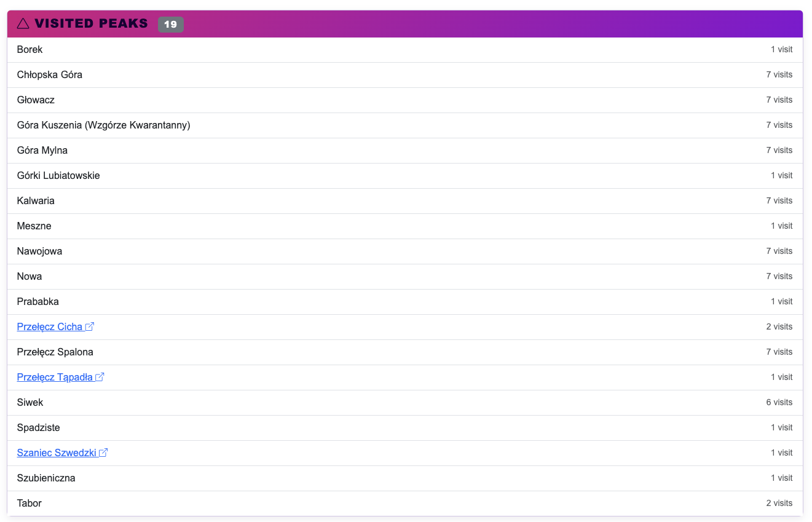Click the external link icon next to Przełęcz Cicha
The height and width of the screenshot is (522, 812).
(x=90, y=326)
